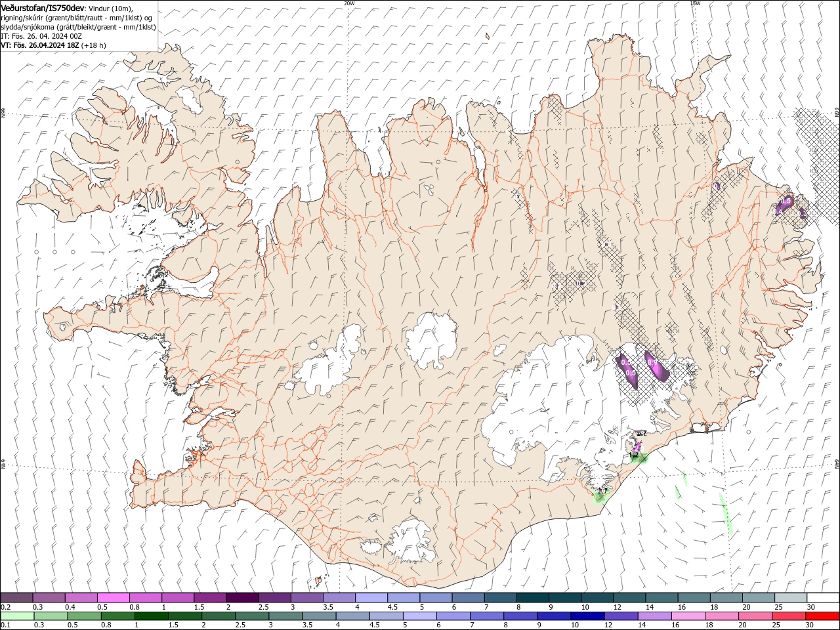Click the purple snowfall patch on the far east coast

(786, 204)
